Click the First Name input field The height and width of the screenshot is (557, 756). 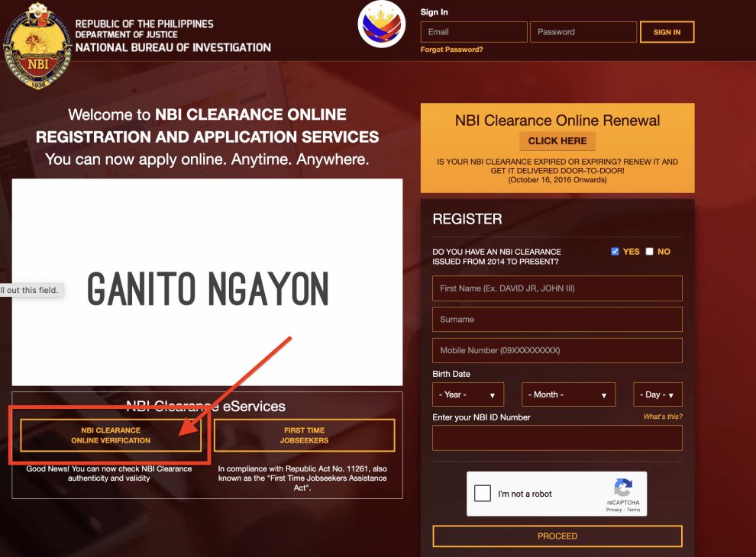(x=557, y=288)
